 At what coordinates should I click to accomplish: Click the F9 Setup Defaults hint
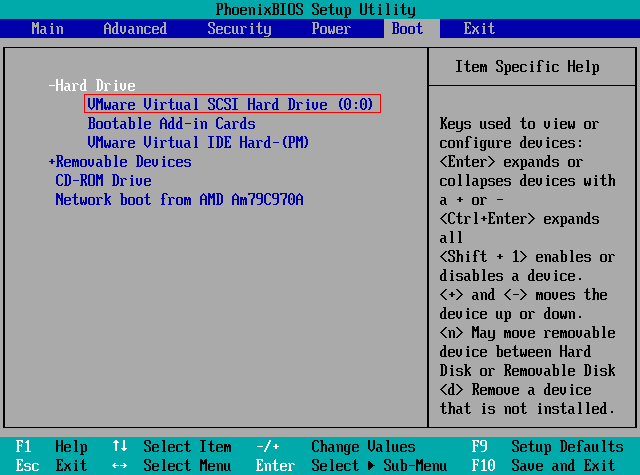pos(547,446)
